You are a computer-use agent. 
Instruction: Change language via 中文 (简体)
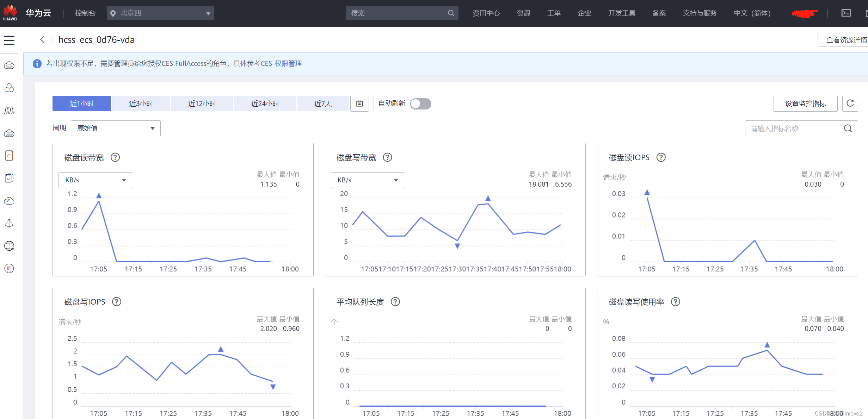point(752,13)
